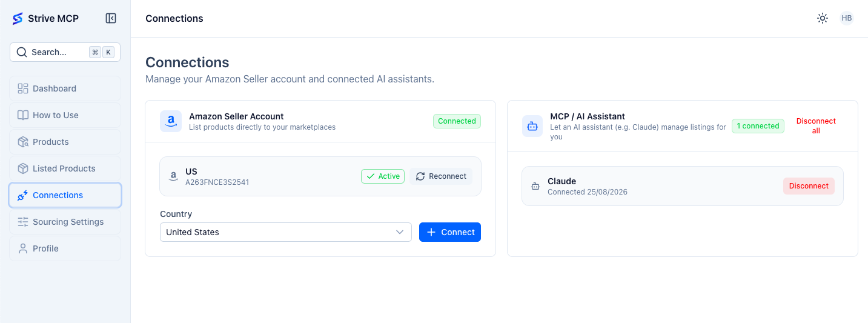Click the Claude assistant name

pyautogui.click(x=562, y=181)
